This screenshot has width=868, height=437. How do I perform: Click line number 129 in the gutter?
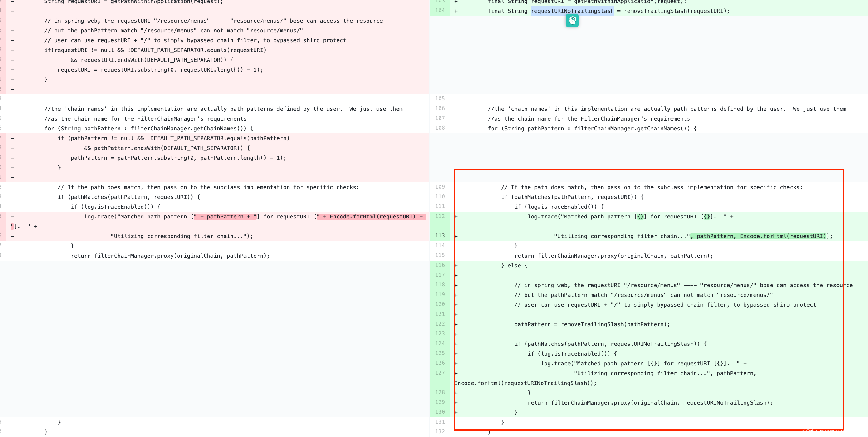[x=440, y=402]
